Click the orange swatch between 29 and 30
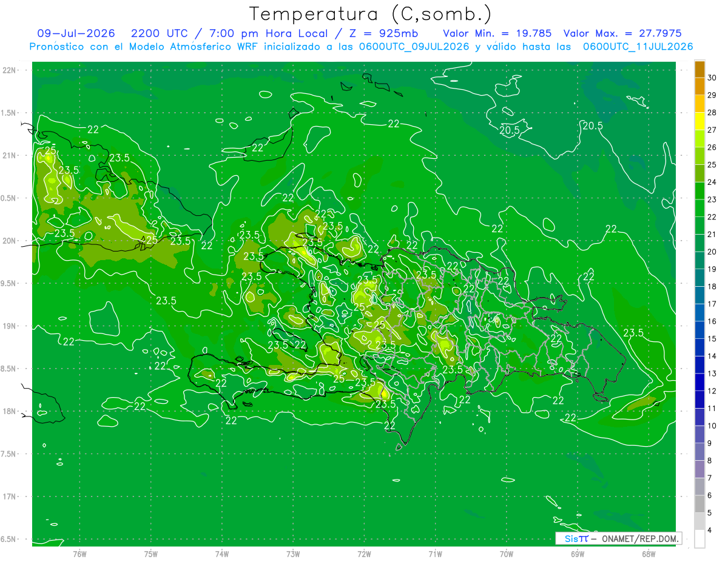Viewport: 728px width, 562px height. (699, 87)
